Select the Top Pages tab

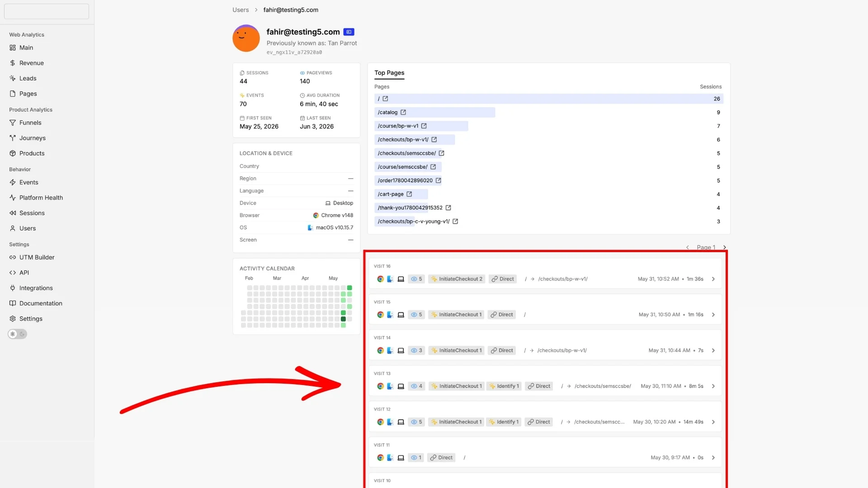click(x=389, y=73)
